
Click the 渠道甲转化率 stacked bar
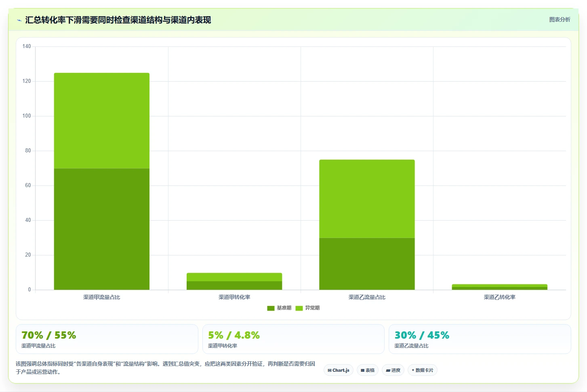[234, 281]
